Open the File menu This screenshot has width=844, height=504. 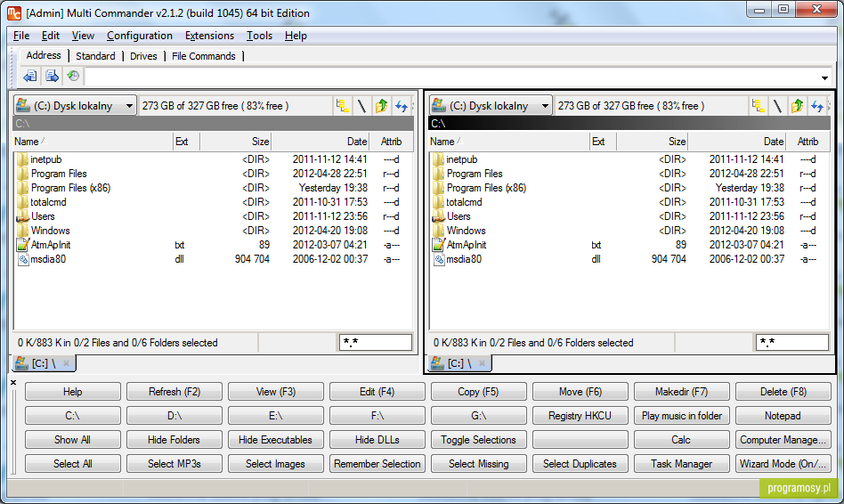[21, 36]
